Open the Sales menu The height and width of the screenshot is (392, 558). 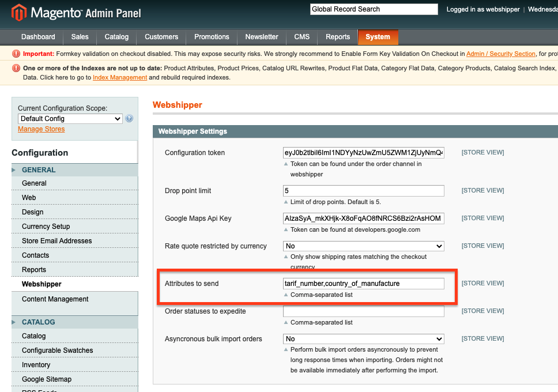click(x=80, y=37)
